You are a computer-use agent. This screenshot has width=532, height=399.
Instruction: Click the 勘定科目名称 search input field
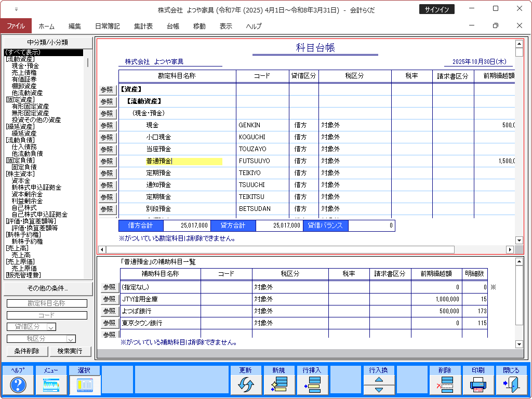click(47, 303)
